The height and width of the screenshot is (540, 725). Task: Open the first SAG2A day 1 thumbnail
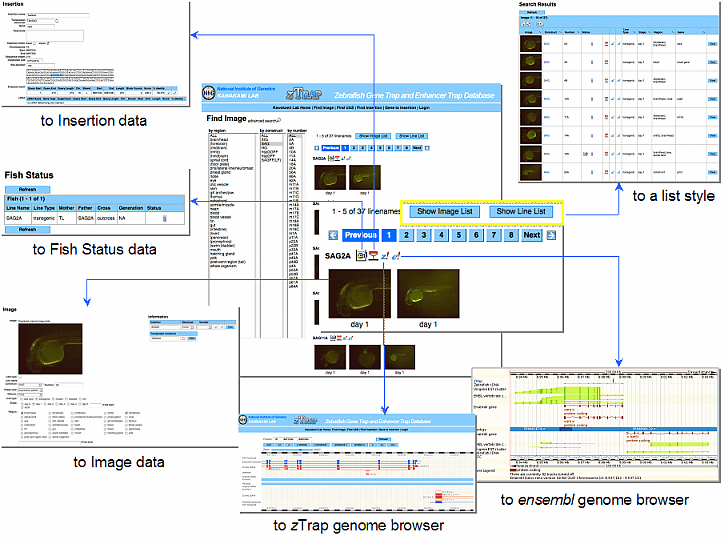[x=359, y=292]
